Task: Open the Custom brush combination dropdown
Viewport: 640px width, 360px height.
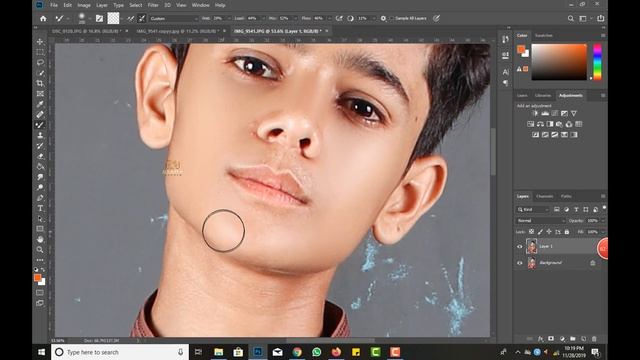Action: click(173, 18)
